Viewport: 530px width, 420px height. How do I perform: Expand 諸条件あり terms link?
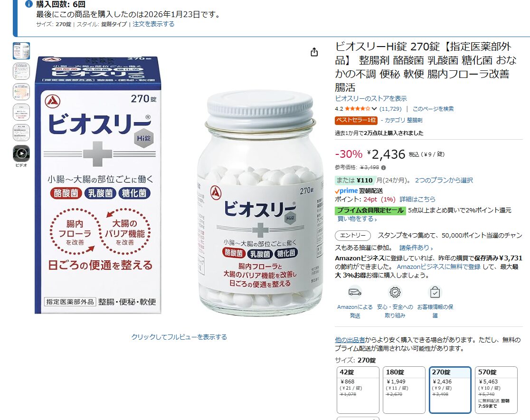(416, 248)
